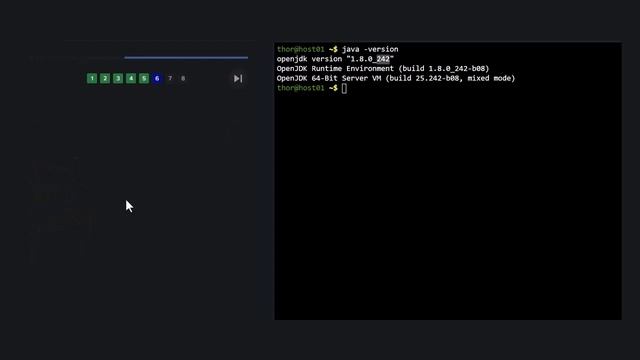This screenshot has height=360, width=640.
Task: Go to completed step 1
Action: 92,78
